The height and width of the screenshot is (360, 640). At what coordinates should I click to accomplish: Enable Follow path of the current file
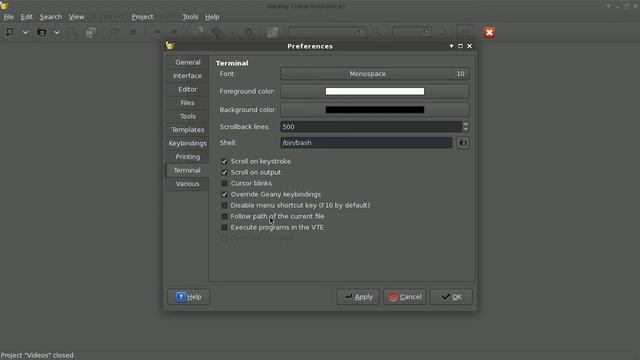click(224, 216)
